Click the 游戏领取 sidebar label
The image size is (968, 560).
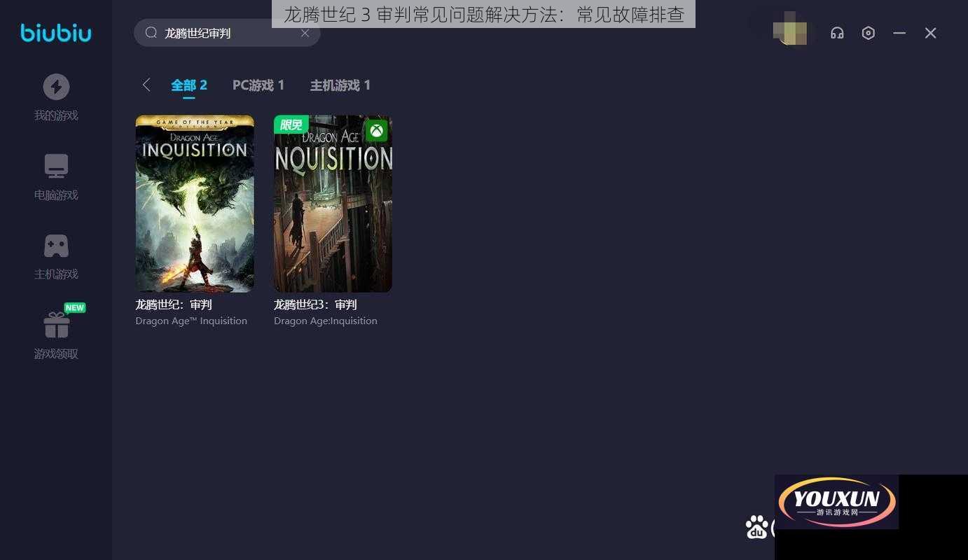point(56,354)
